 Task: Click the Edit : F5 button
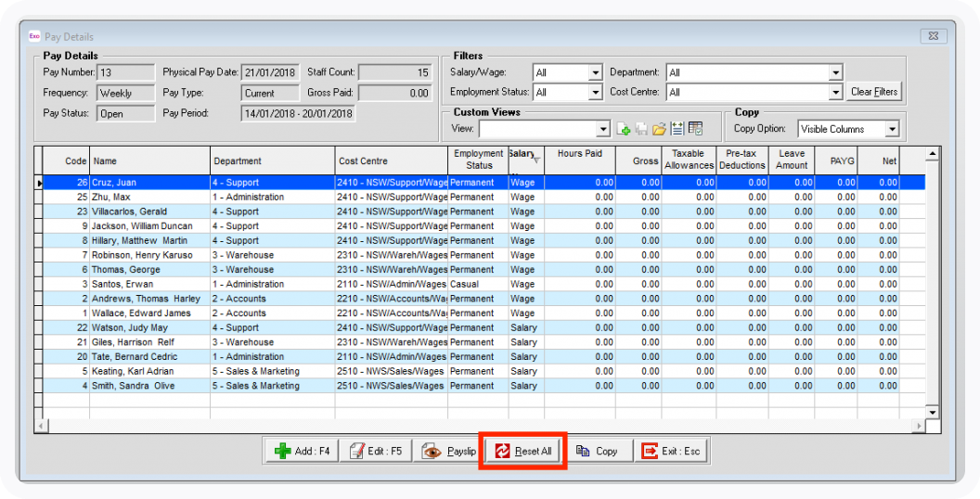click(376, 451)
